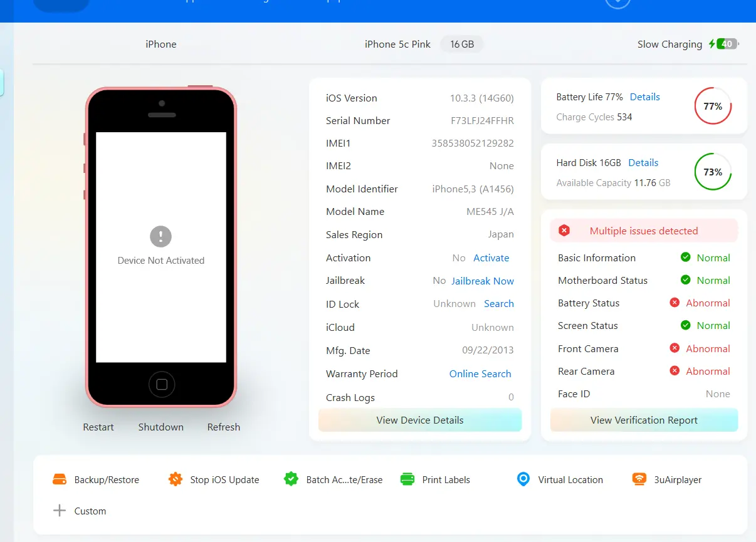Open Backup/Restore tool icon
The image size is (756, 542).
[60, 479]
